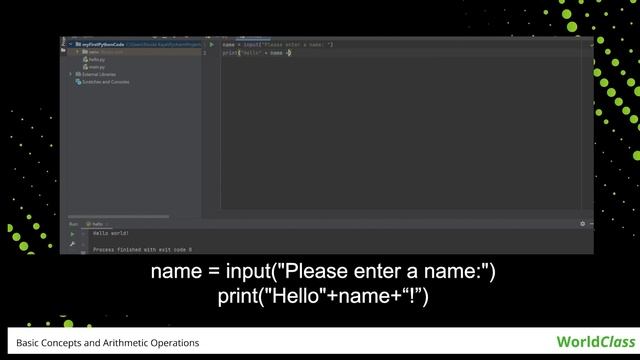Open run configuration via the wrench icon
This screenshot has height=360, width=640.
tap(72, 244)
